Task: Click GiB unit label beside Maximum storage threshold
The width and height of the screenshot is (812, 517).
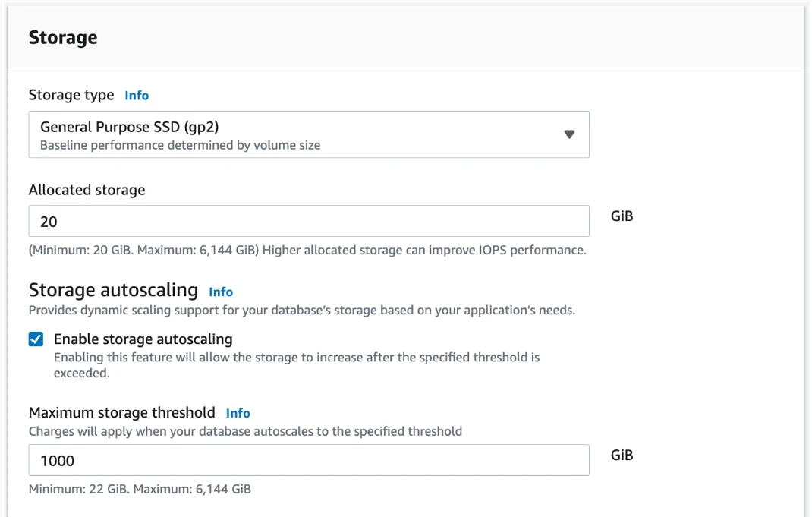Action: [x=622, y=455]
